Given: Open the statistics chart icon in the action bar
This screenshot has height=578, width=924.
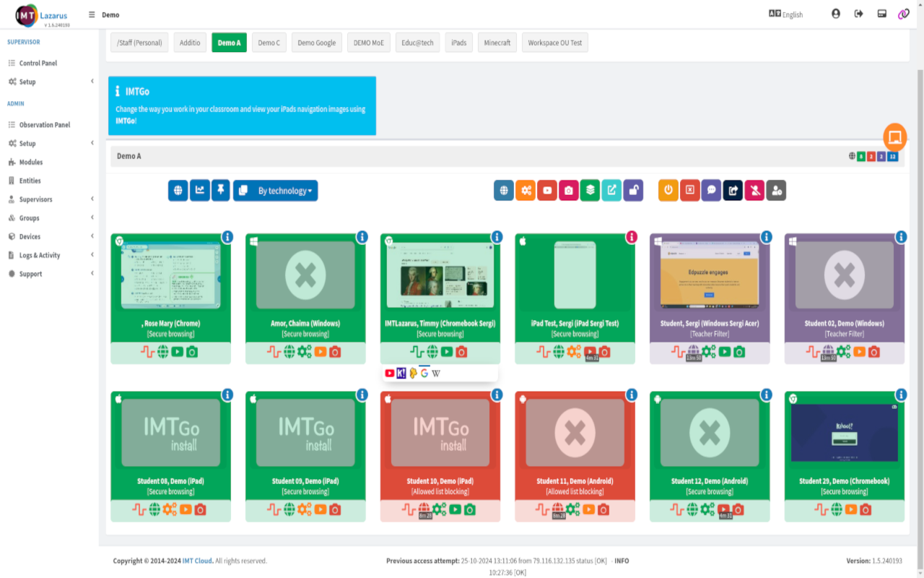Looking at the screenshot, I should 199,190.
